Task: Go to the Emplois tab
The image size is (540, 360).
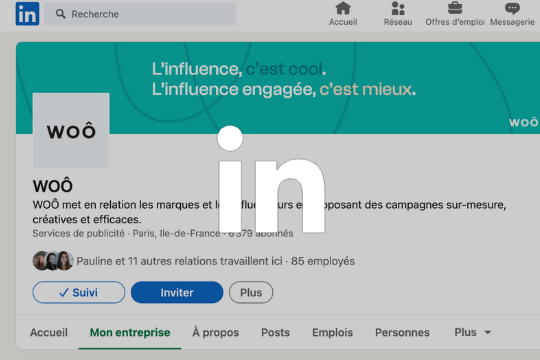Action: coord(332,332)
